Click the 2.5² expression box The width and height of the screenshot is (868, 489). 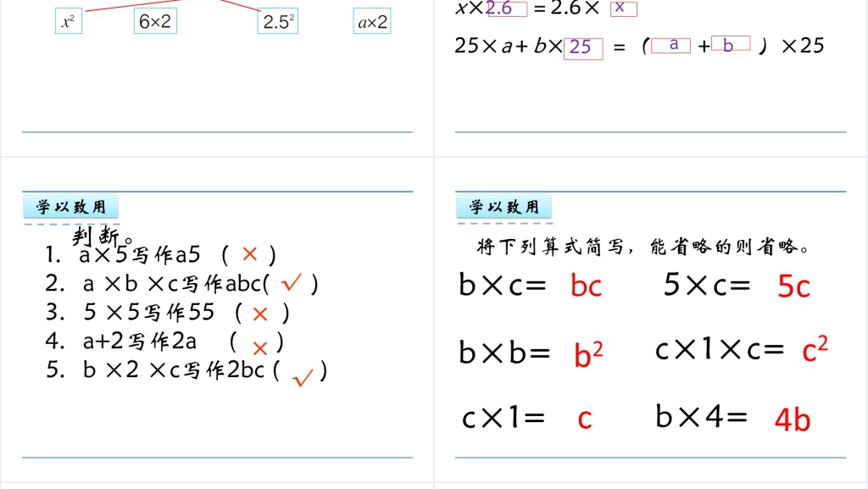[278, 22]
